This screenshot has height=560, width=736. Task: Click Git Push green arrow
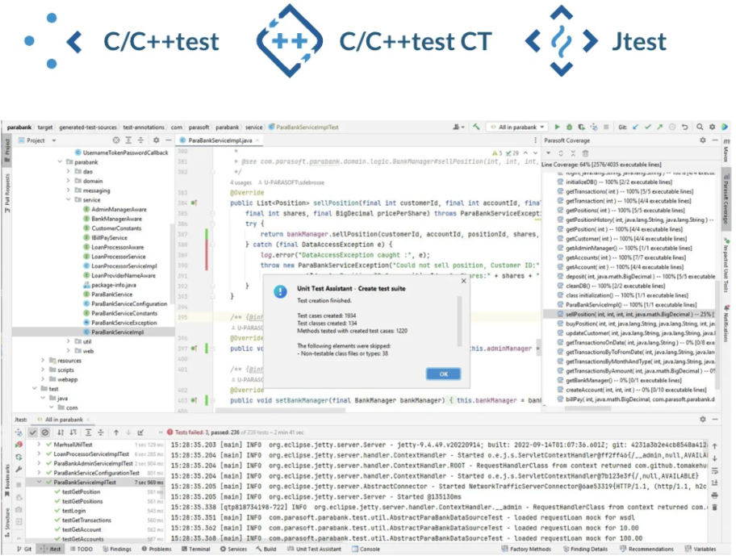[660, 127]
